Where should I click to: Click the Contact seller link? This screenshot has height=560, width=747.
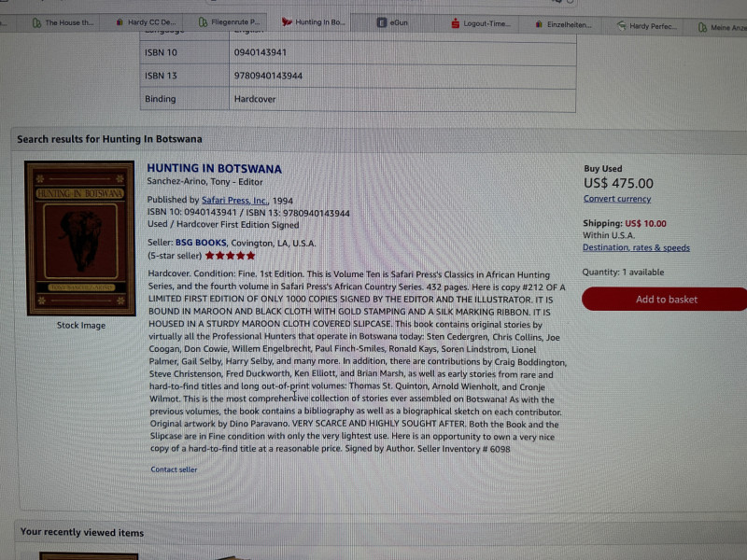click(x=174, y=469)
